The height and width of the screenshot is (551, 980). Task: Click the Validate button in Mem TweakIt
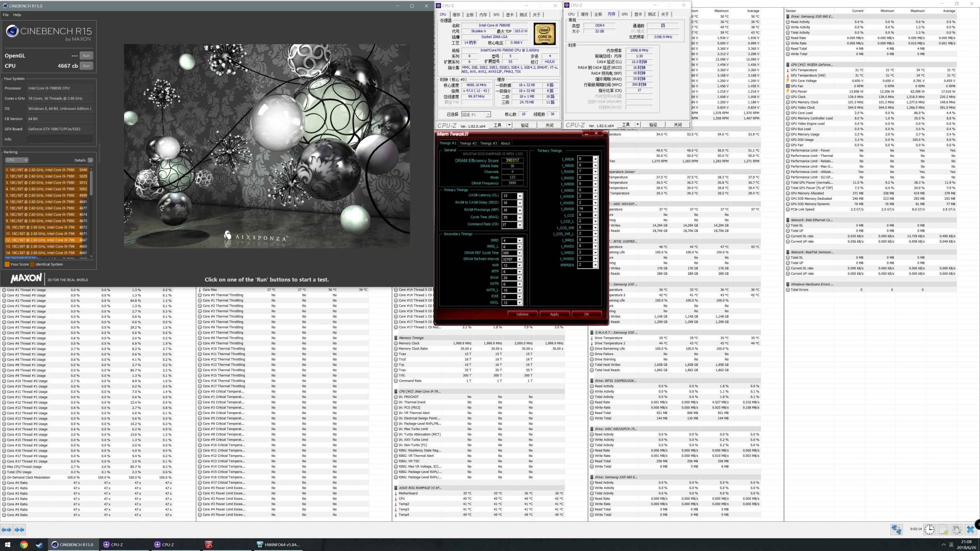click(522, 314)
